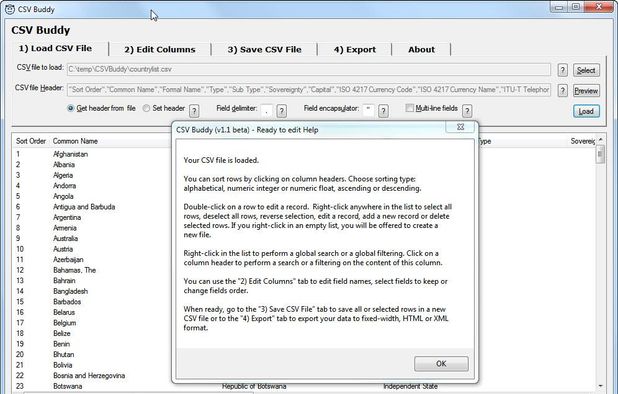618x394 pixels.
Task: Select the Australia row
Action: tap(65, 238)
